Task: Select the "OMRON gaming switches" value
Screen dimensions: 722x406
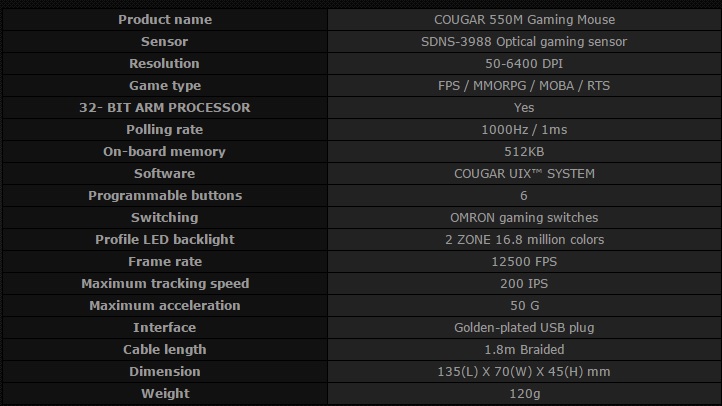Action: pyautogui.click(x=523, y=218)
